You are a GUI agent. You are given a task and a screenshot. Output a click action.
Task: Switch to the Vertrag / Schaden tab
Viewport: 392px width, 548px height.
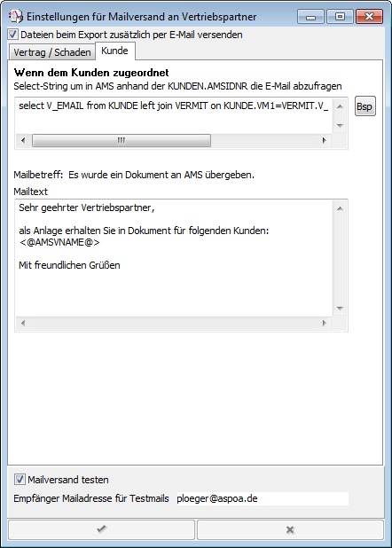[x=52, y=52]
